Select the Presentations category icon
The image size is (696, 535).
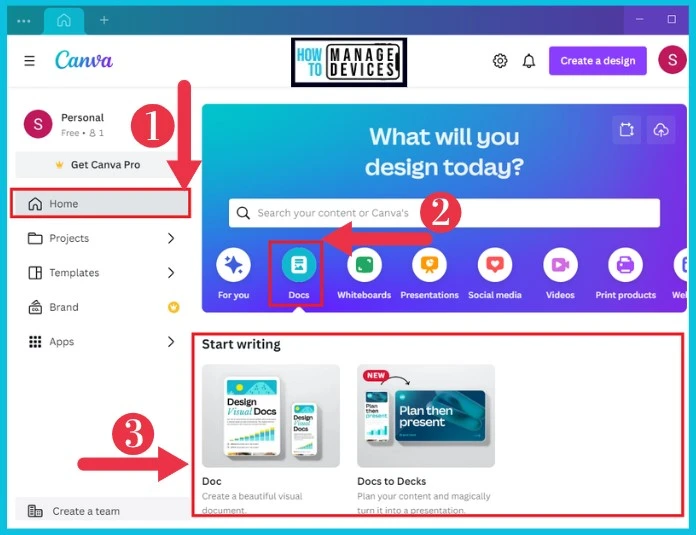point(429,265)
